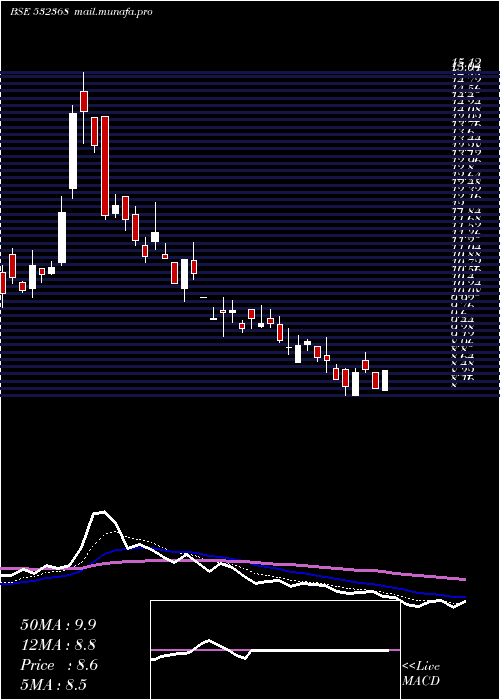The width and height of the screenshot is (500, 700).
Task: Click the tallest red candlestick
Action: 105,166
